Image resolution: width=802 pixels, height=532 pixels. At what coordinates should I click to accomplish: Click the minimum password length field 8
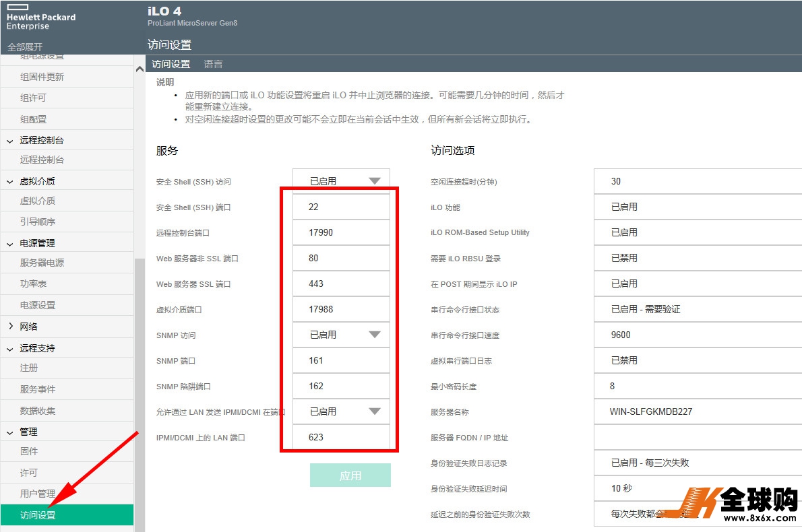click(x=698, y=386)
